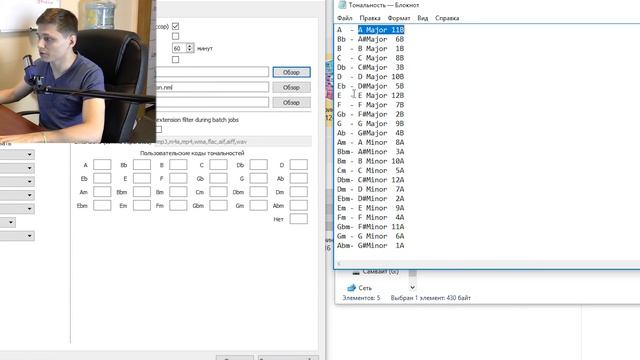Click the G#Major 4B line in Notepad
The height and width of the screenshot is (360, 640).
371,133
